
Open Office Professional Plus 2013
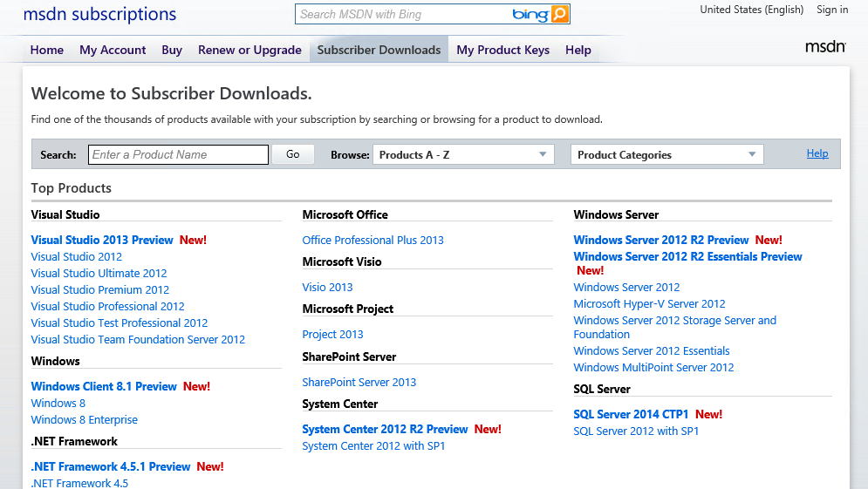[372, 240]
